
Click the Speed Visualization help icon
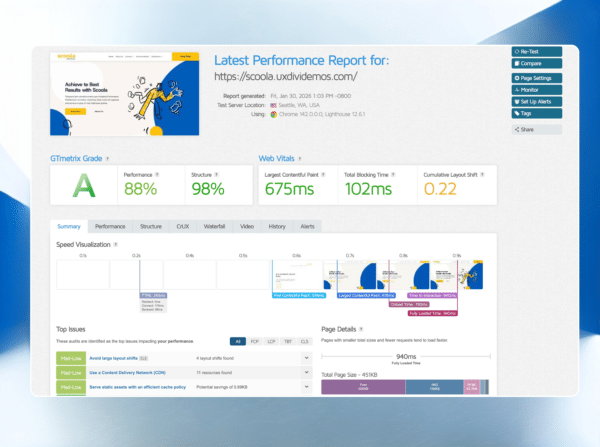(116, 245)
